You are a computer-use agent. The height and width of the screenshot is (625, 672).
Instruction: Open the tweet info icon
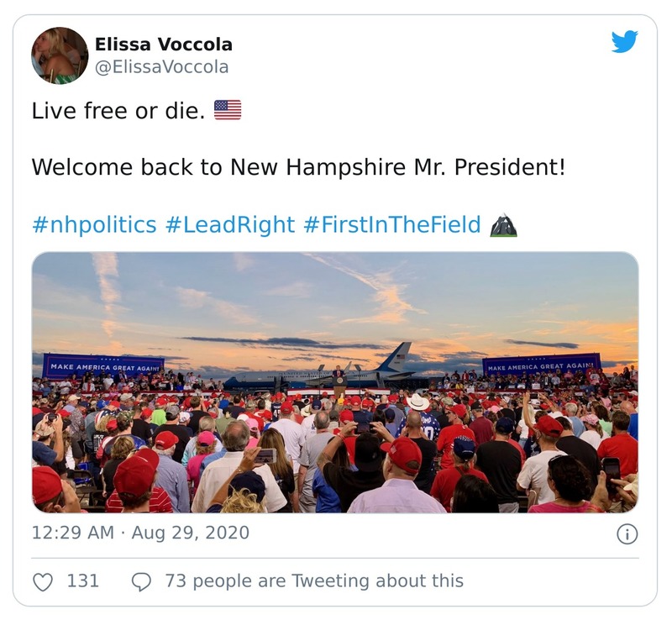627,533
